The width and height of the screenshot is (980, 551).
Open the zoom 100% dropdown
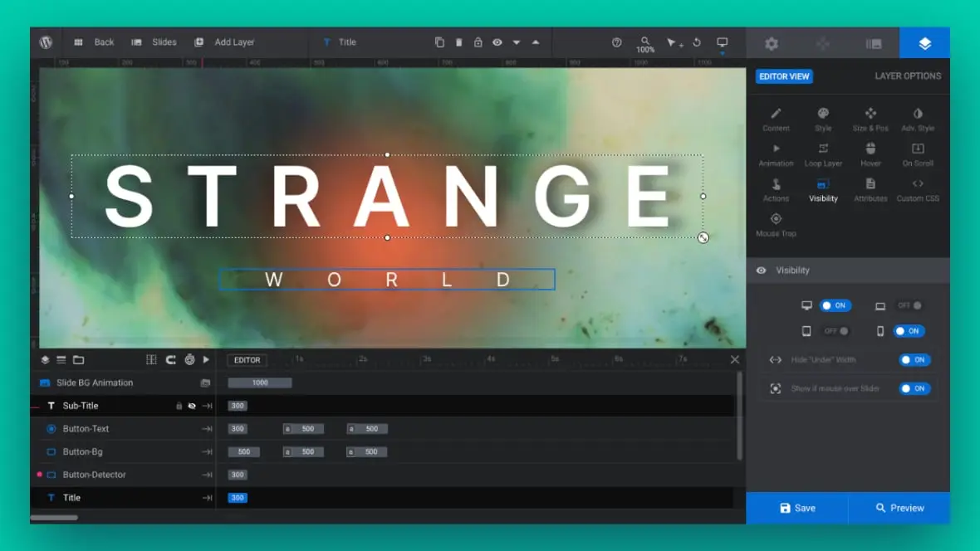click(645, 44)
